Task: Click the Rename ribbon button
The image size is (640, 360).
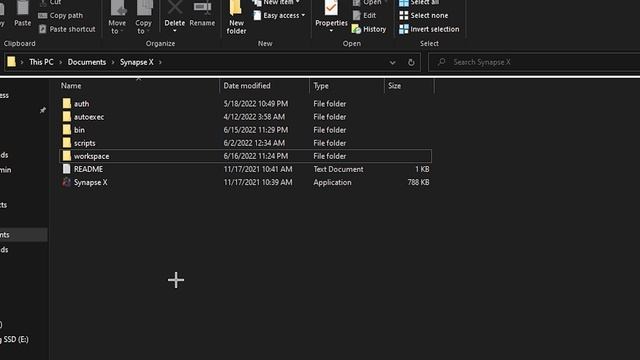Action: pyautogui.click(x=202, y=14)
